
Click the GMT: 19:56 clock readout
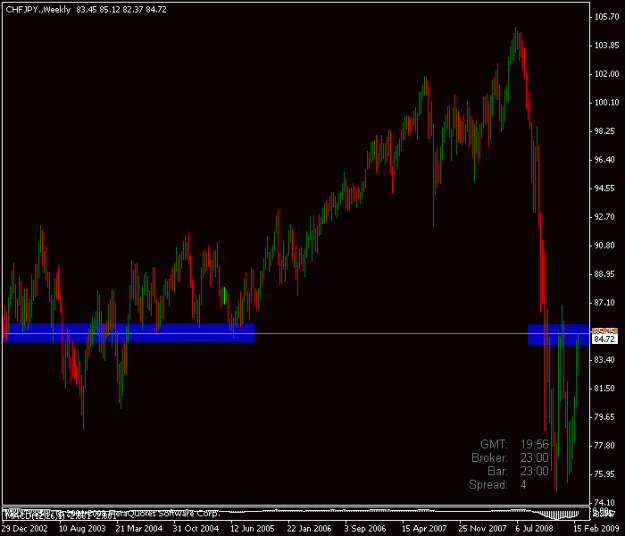point(515,444)
